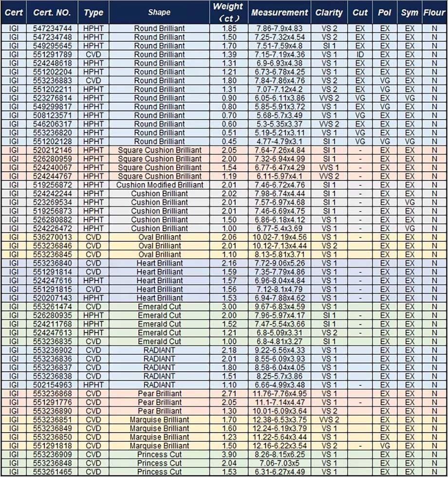Select the ID cut grade cell
The height and width of the screenshot is (477, 448).
tap(360, 55)
